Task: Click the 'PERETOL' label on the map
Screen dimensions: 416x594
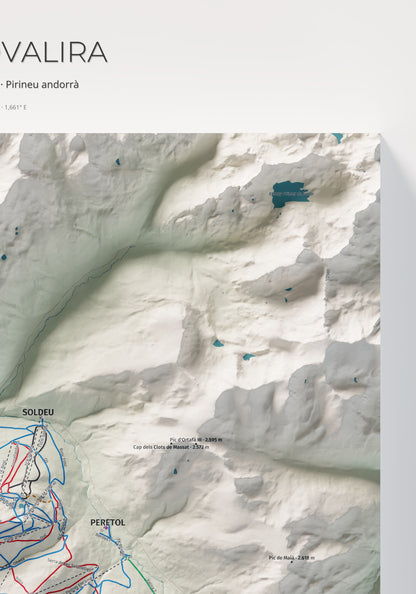Action: click(x=108, y=522)
